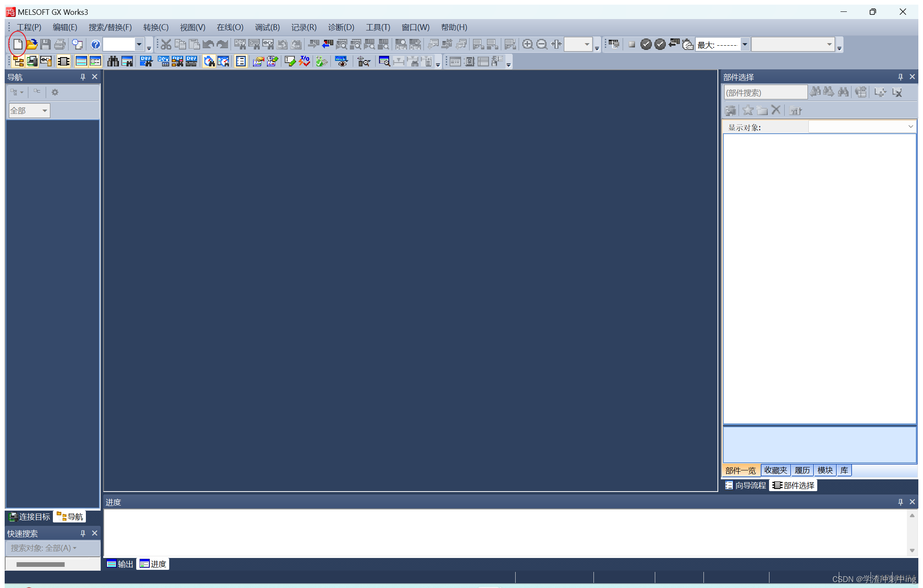Click the Open project folder icon

(x=32, y=44)
